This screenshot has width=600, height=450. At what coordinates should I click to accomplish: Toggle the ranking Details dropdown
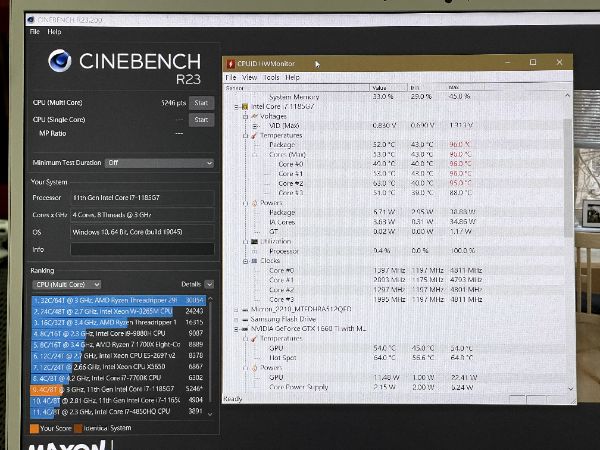point(209,284)
